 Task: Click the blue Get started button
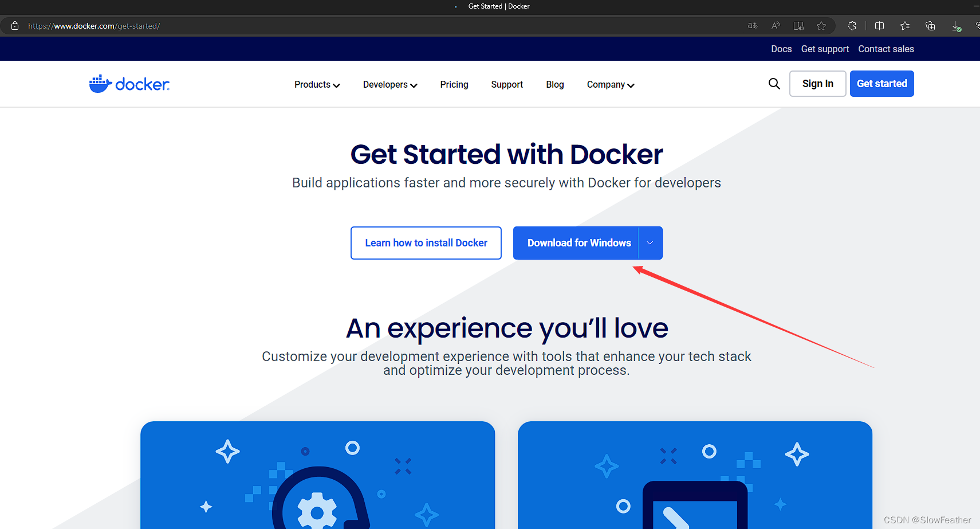coord(881,84)
